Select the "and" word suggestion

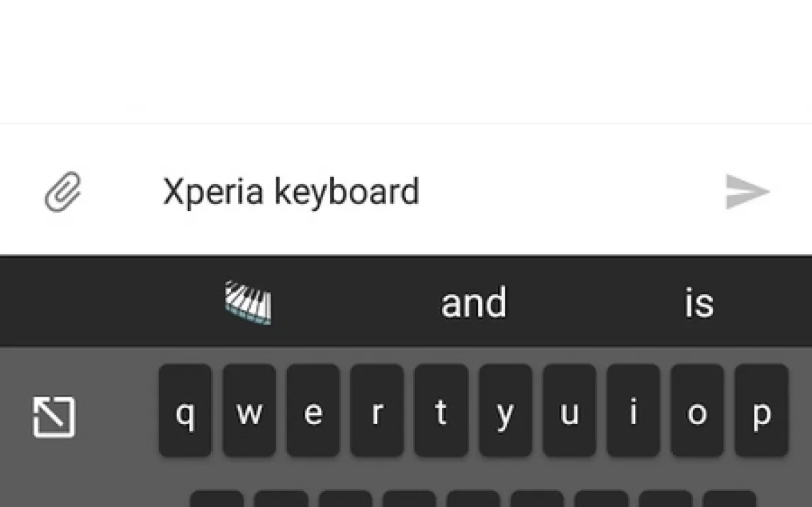pos(473,303)
